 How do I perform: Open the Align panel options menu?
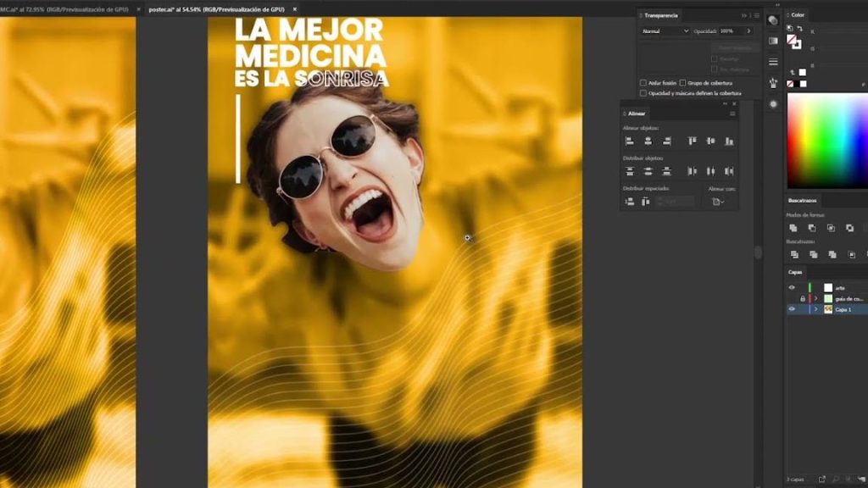732,113
